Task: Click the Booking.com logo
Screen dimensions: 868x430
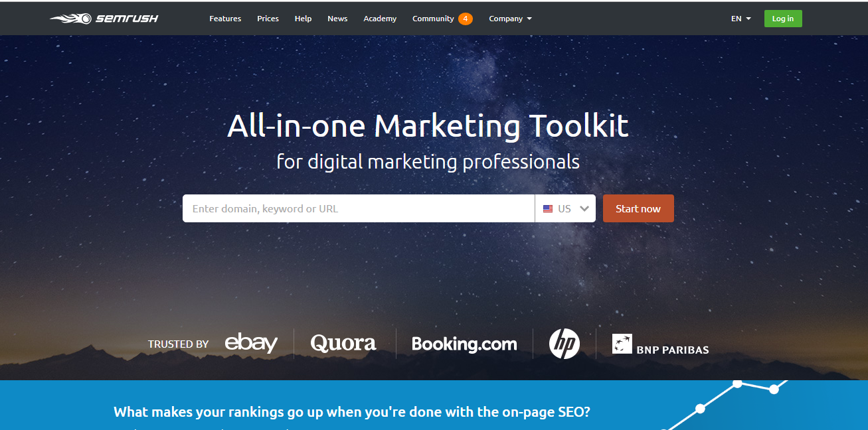Action: click(464, 344)
